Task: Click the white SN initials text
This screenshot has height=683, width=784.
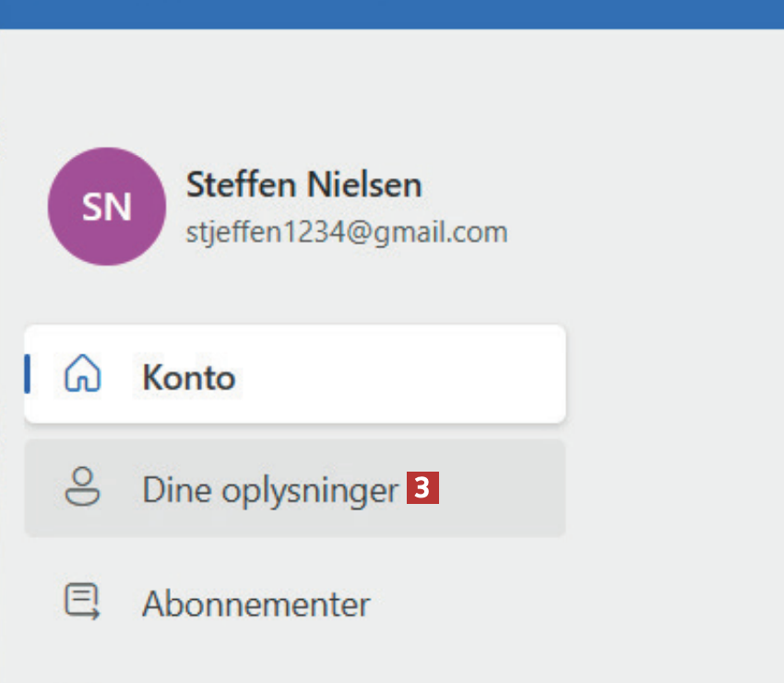Action: click(106, 208)
